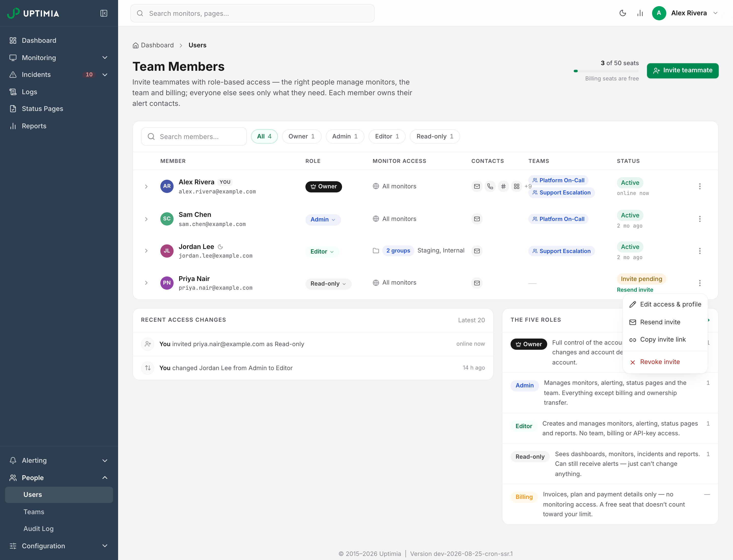Filter members by Owner role
Viewport: 733px width, 560px height.
pos(301,136)
